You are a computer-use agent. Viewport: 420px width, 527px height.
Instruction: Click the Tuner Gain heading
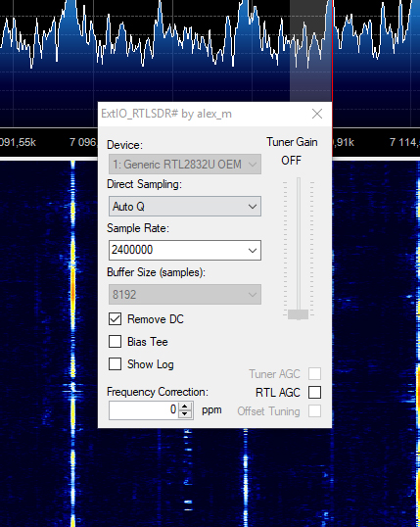(292, 142)
